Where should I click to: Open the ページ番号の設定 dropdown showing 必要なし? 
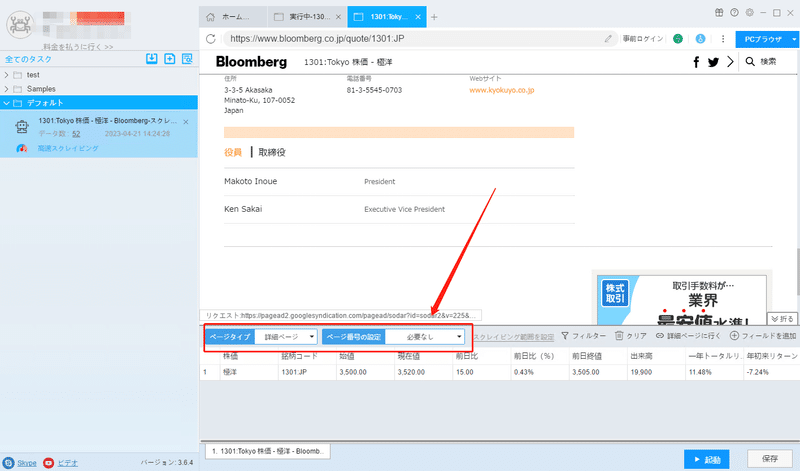425,337
